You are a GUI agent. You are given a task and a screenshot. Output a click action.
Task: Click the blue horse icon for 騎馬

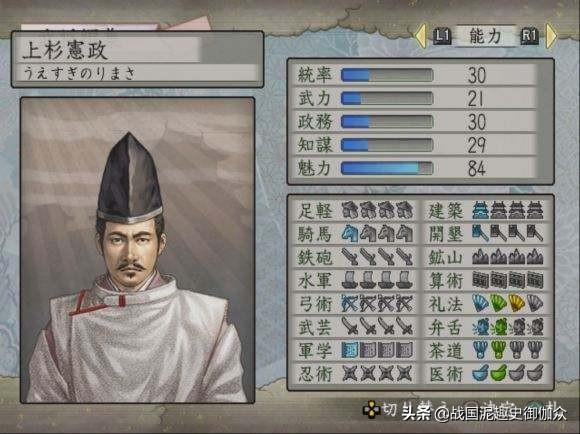pyautogui.click(x=349, y=234)
